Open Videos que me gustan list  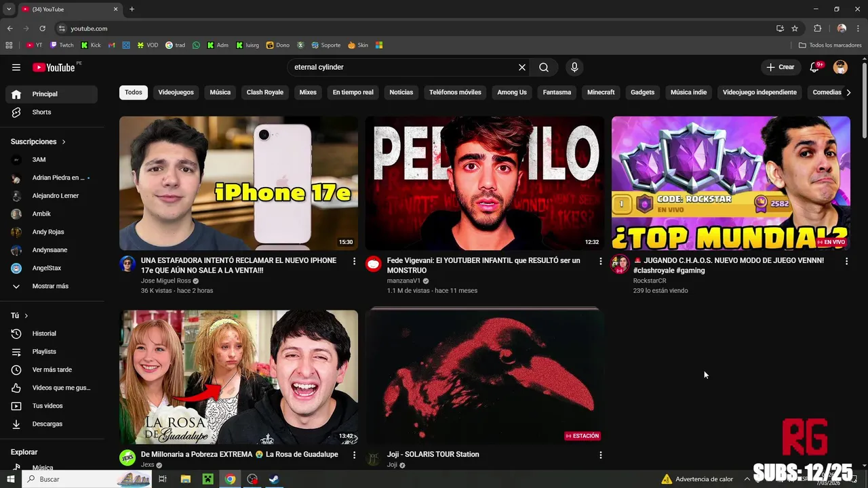[x=52, y=388]
